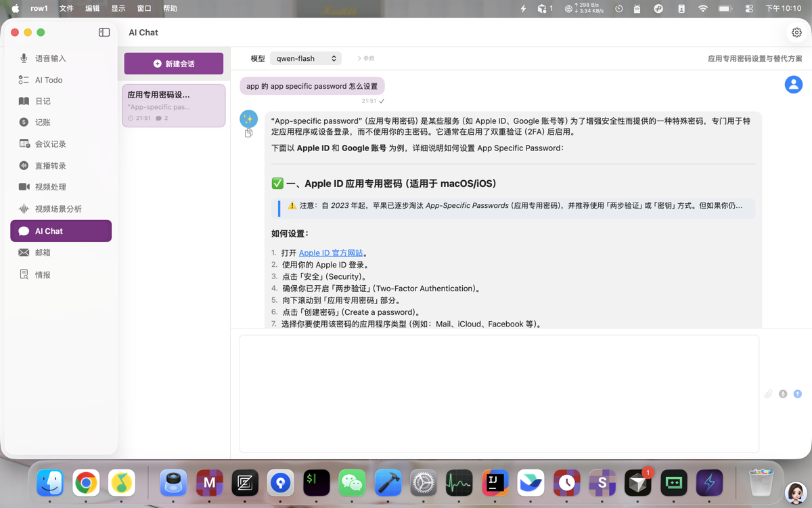This screenshot has height=508, width=812.
Task: Attach a file with the paperclip icon
Action: [769, 394]
